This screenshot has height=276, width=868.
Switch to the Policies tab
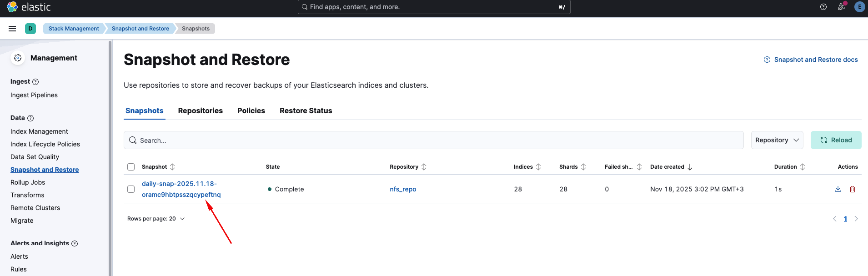[251, 111]
